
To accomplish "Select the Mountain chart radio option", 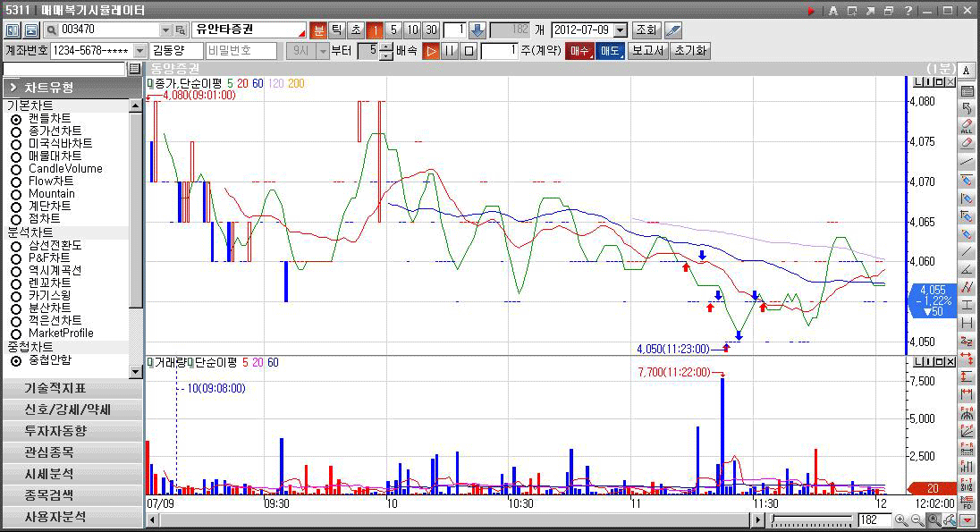I will [x=16, y=194].
